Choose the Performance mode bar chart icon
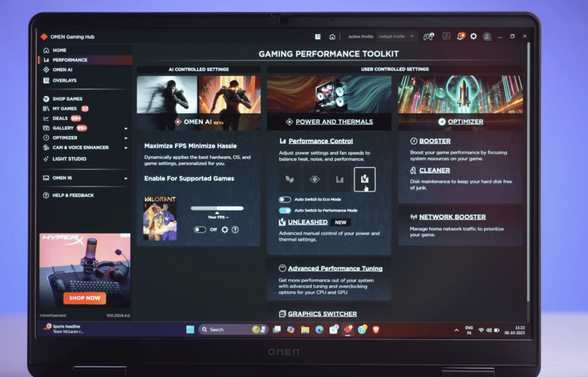588x377 pixels. 339,179
